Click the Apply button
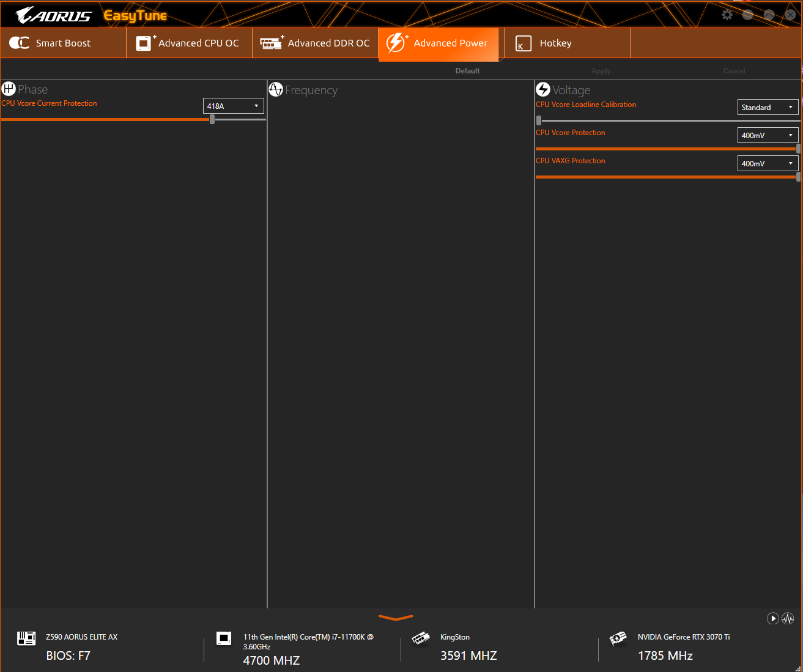 pyautogui.click(x=601, y=71)
